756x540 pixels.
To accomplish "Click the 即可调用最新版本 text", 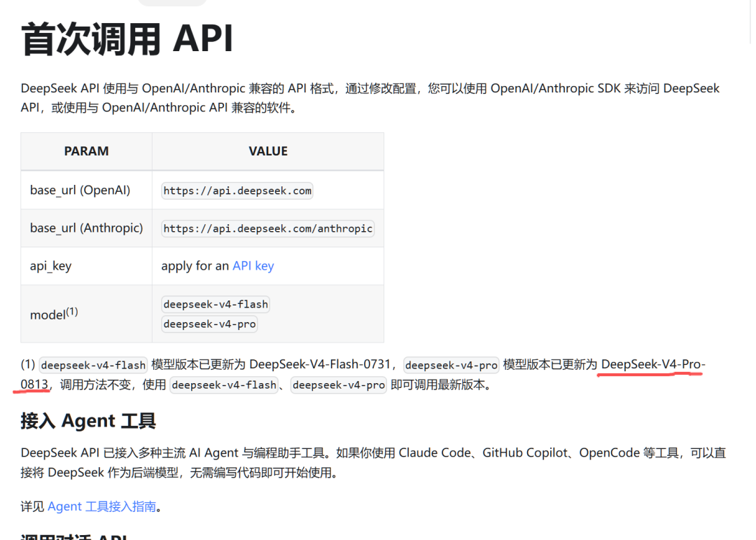I will pyautogui.click(x=437, y=385).
